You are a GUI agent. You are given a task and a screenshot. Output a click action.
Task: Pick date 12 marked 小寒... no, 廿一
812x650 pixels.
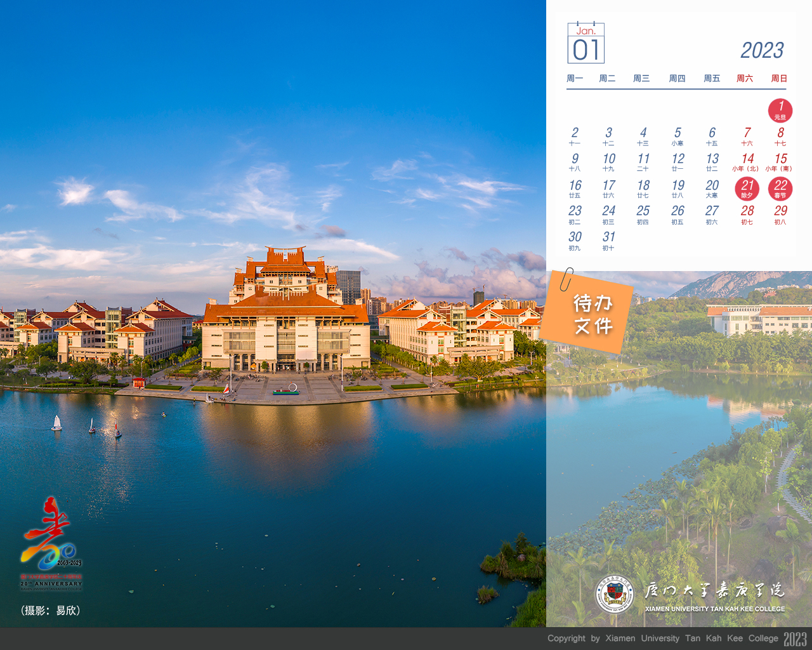pos(678,162)
